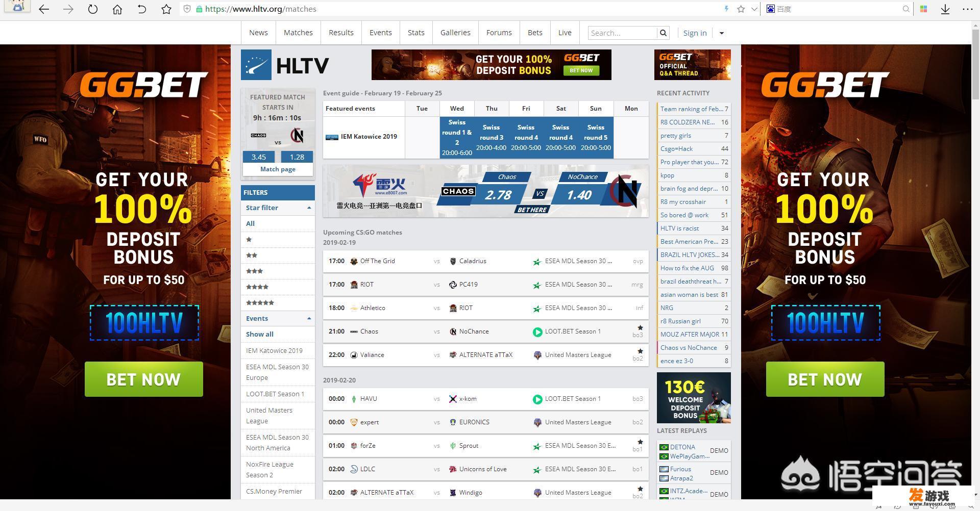Click right GGBET BET NOW button
Image resolution: width=980 pixels, height=511 pixels.
click(825, 379)
